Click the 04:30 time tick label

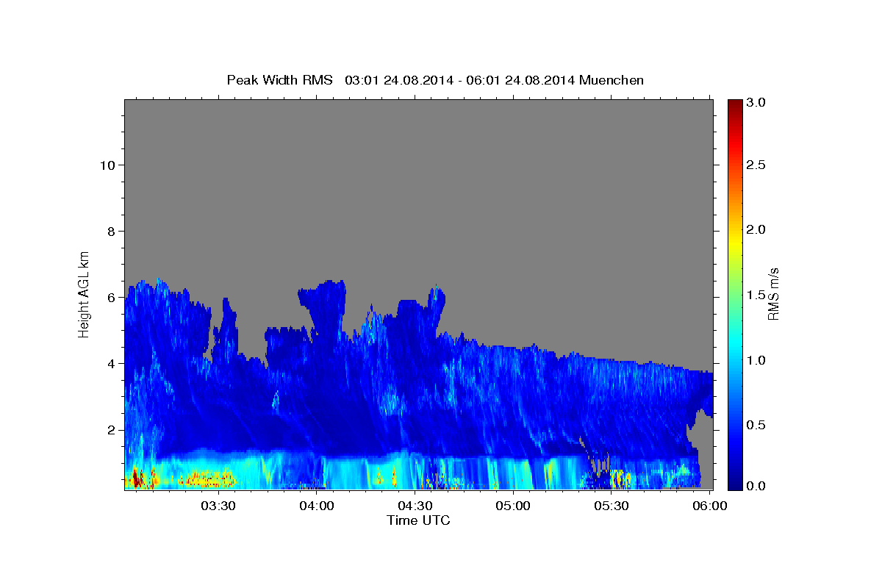coord(415,506)
